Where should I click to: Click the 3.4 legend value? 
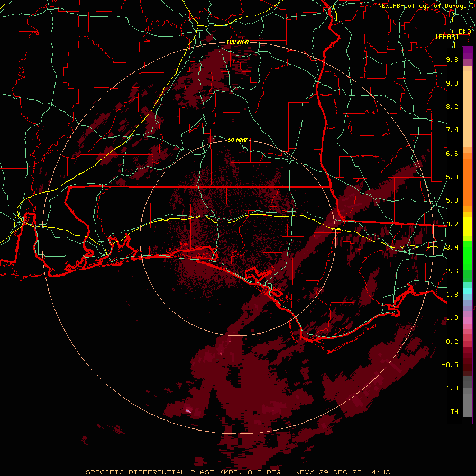[x=452, y=248]
